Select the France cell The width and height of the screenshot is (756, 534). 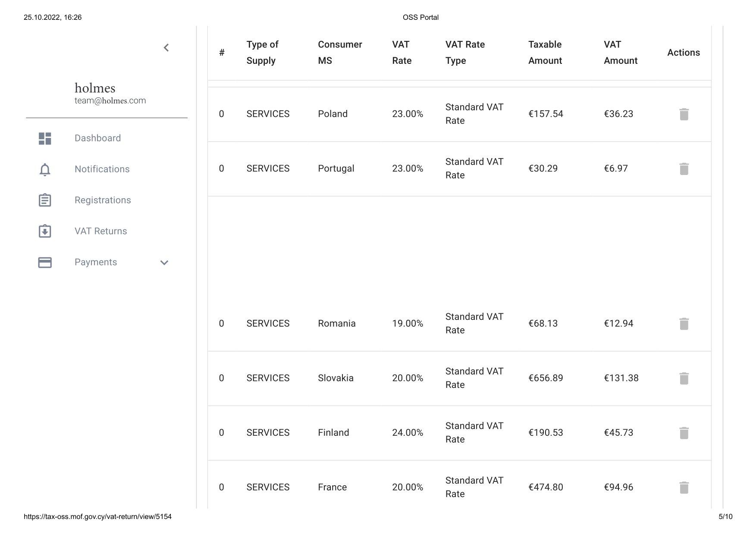click(x=332, y=487)
